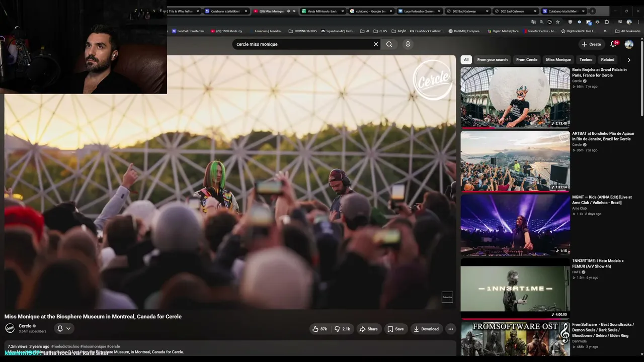Open the FromSoftware OST thumbnail
This screenshot has height=362, width=644.
515,339
